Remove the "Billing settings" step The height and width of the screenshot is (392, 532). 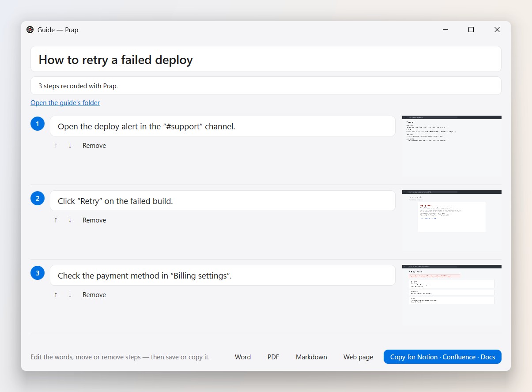click(94, 295)
